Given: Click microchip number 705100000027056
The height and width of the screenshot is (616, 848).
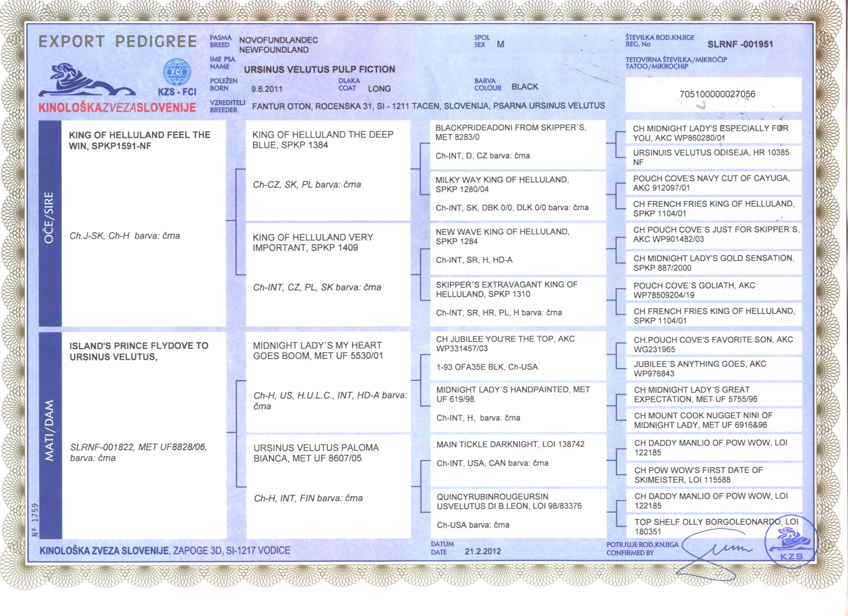Looking at the screenshot, I should coord(717,94).
